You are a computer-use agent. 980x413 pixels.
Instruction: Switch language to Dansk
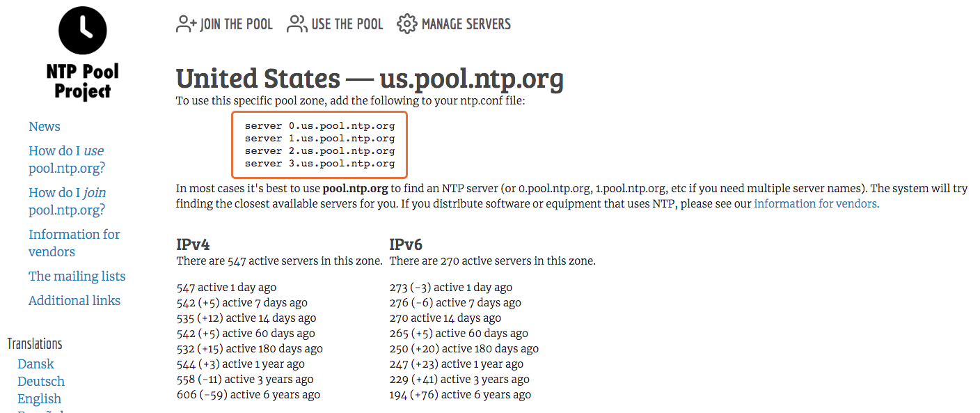(x=35, y=364)
